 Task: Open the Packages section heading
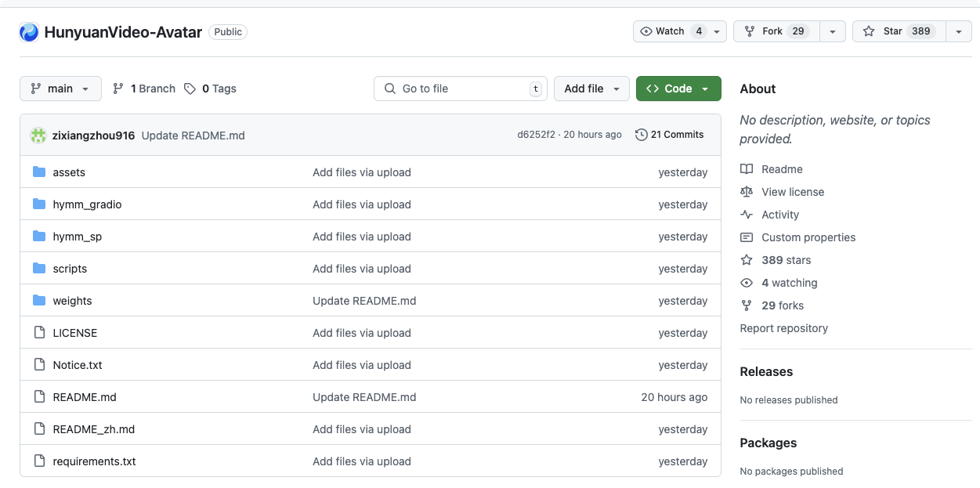click(768, 443)
